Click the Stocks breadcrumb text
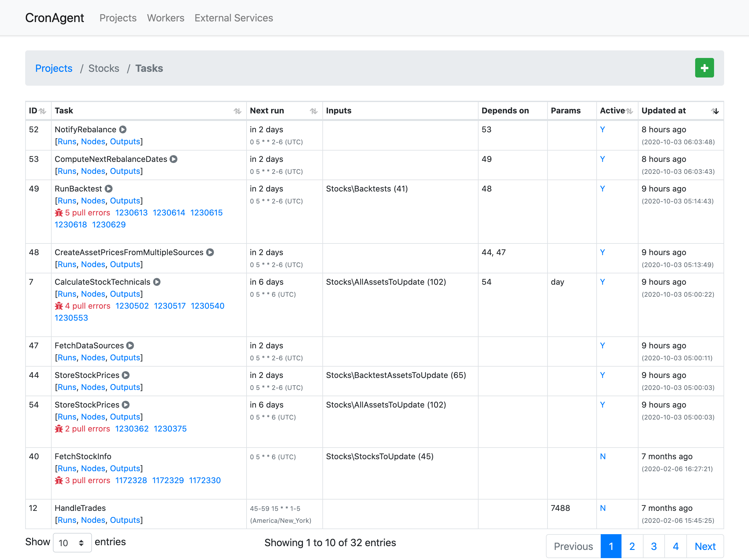Screen dimensions: 749x560 104,68
